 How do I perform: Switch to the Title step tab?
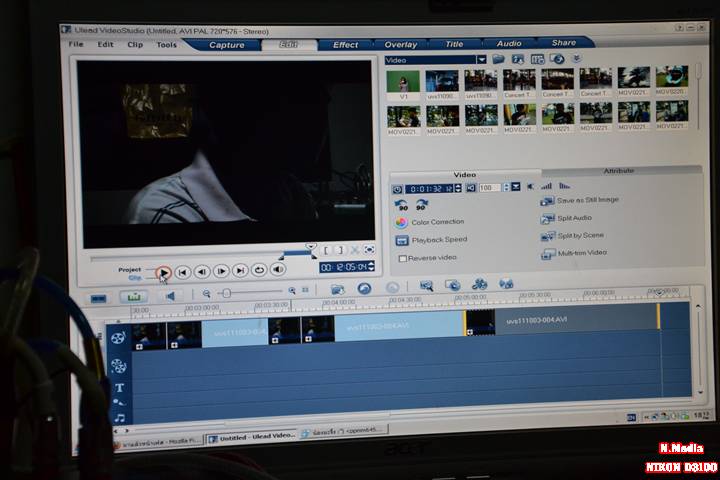point(454,44)
